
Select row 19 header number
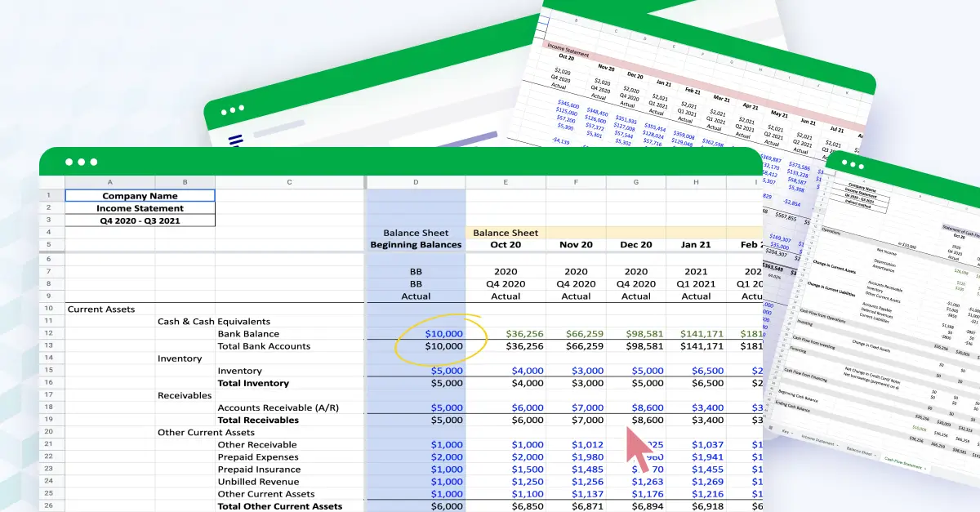(48, 420)
